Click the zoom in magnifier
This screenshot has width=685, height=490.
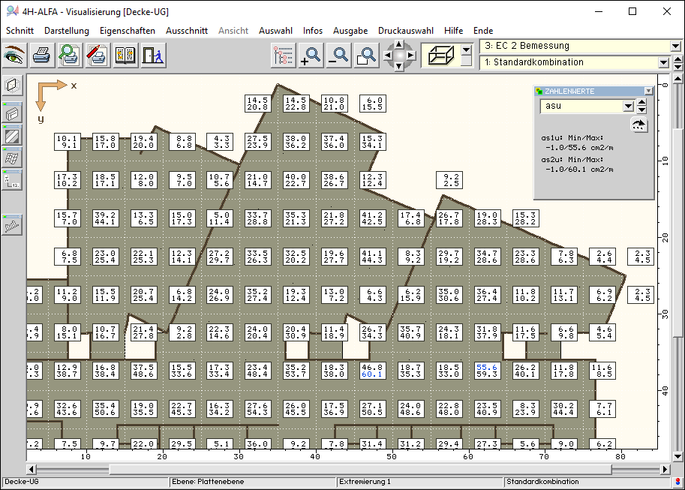click(x=311, y=55)
